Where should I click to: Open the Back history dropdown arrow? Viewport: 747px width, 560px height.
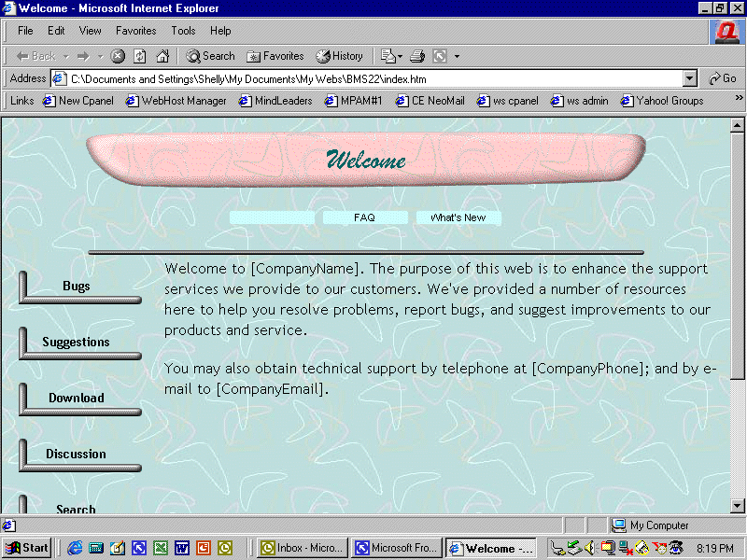tap(66, 57)
